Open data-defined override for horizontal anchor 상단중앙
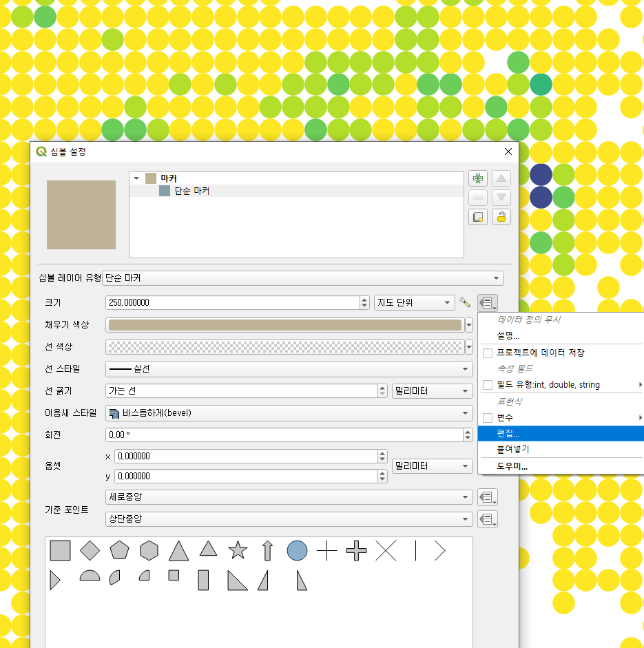644x648 pixels. pyautogui.click(x=488, y=519)
